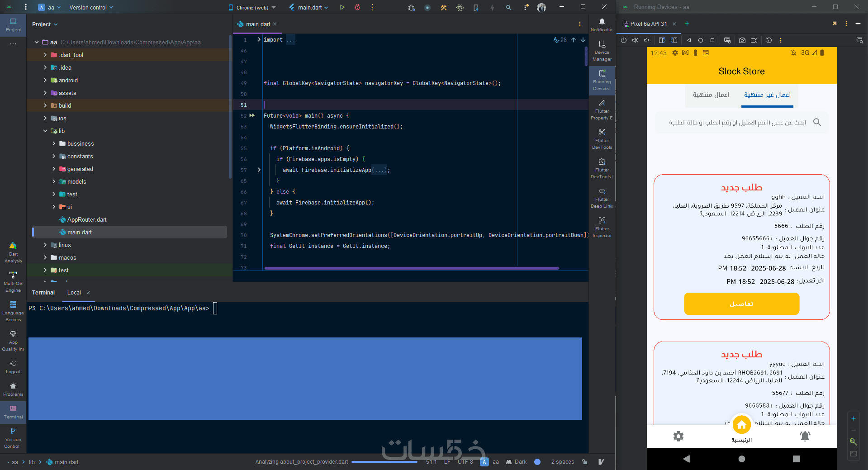Open the Dart Analysis tool window

(13, 252)
